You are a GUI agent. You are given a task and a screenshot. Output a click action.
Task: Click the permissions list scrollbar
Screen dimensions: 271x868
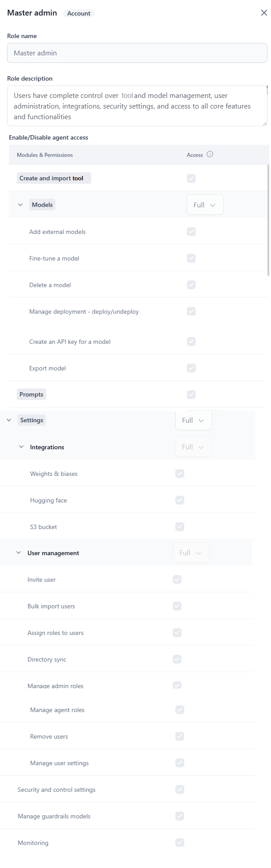(268, 220)
